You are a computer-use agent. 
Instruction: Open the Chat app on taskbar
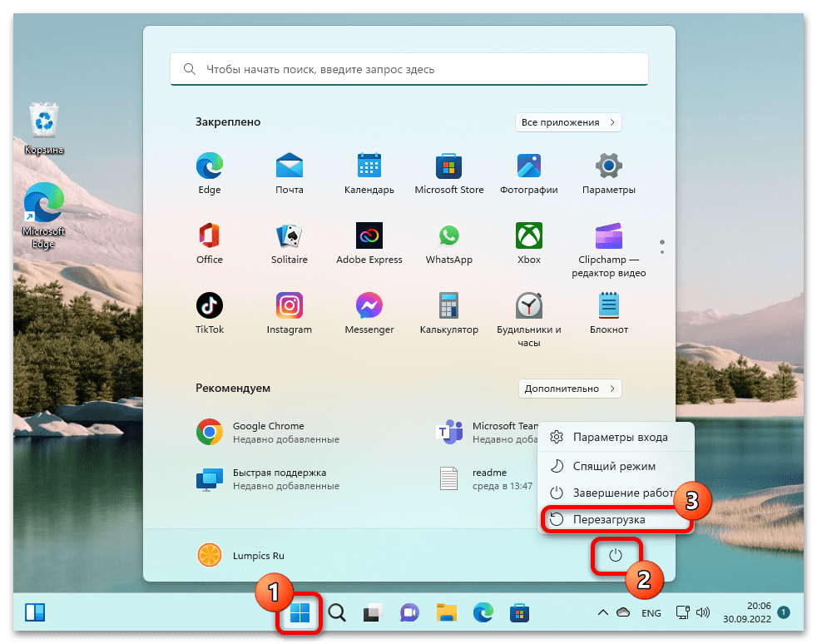409,612
